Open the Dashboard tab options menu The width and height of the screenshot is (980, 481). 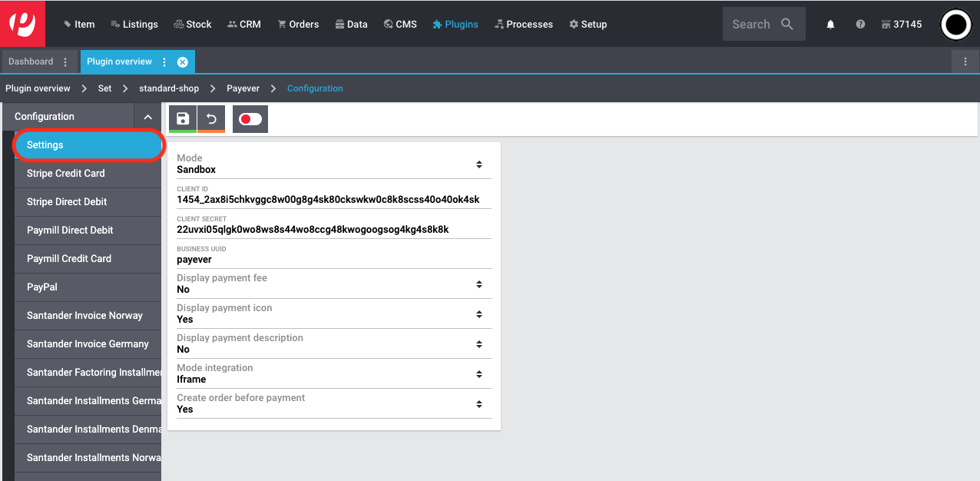[x=65, y=61]
